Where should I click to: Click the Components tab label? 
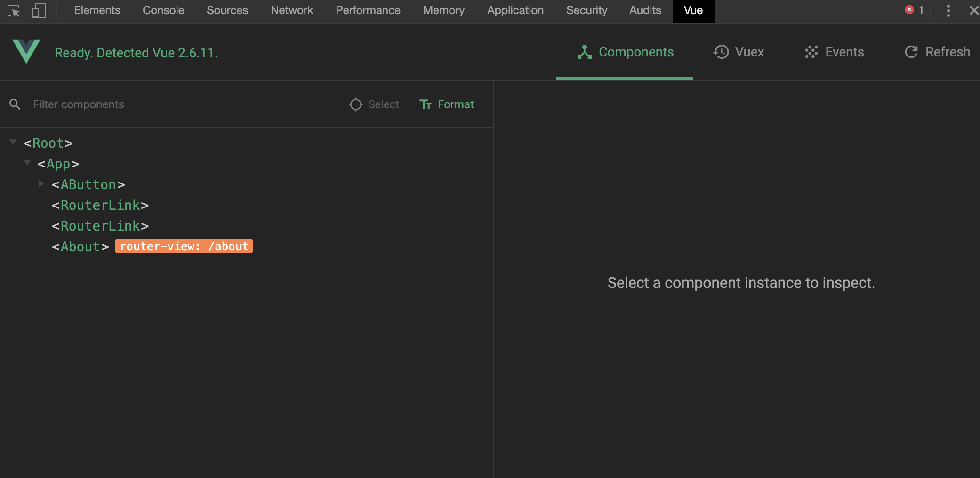pos(636,52)
